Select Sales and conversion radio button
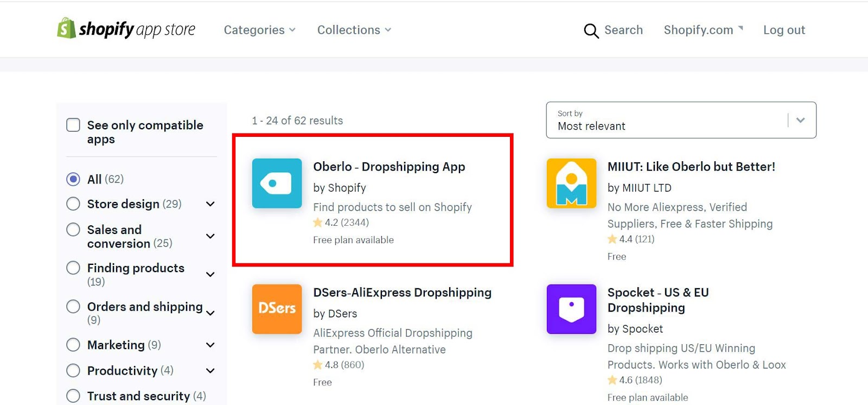Image resolution: width=868 pixels, height=405 pixels. (73, 230)
